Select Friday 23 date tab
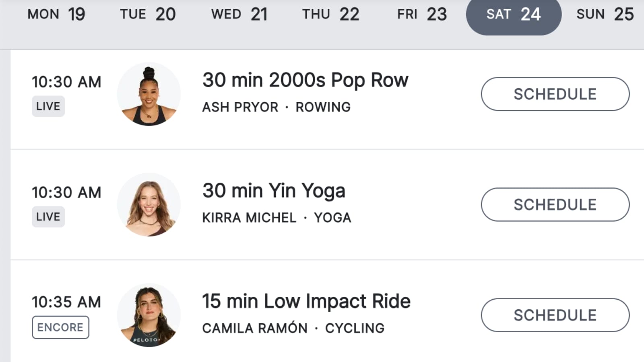Screen dimensions: 644x362 click(422, 14)
